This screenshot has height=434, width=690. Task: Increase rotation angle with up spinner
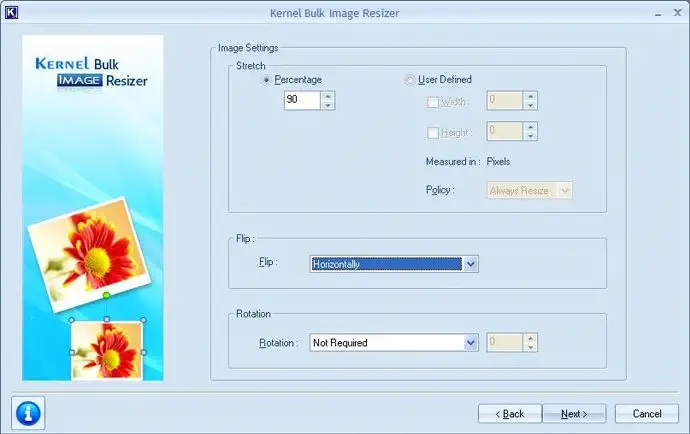530,338
